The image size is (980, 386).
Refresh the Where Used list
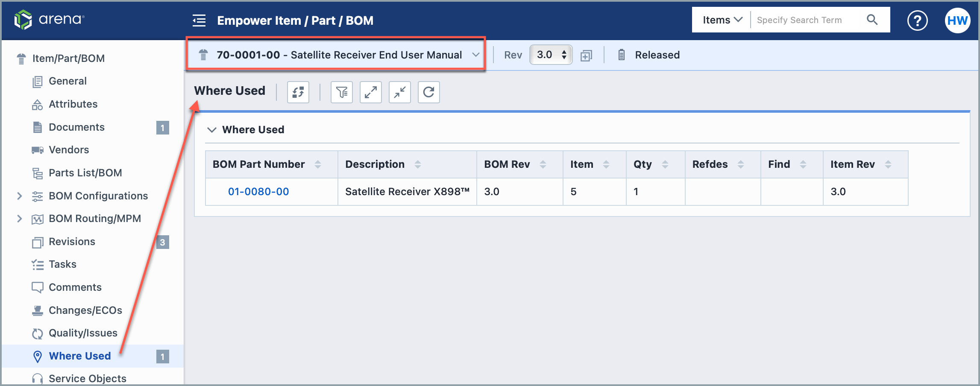(x=428, y=92)
